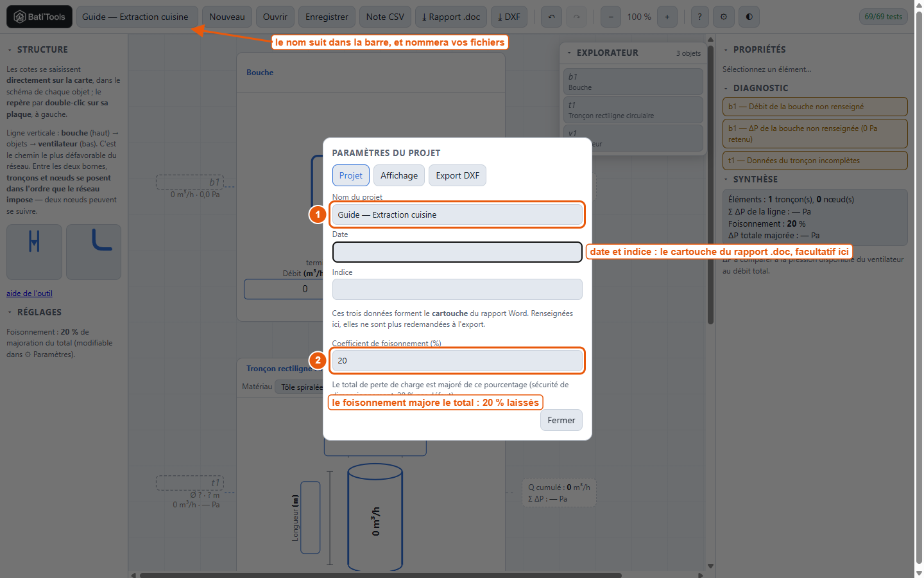Open the Export DXF tab

[x=458, y=175]
